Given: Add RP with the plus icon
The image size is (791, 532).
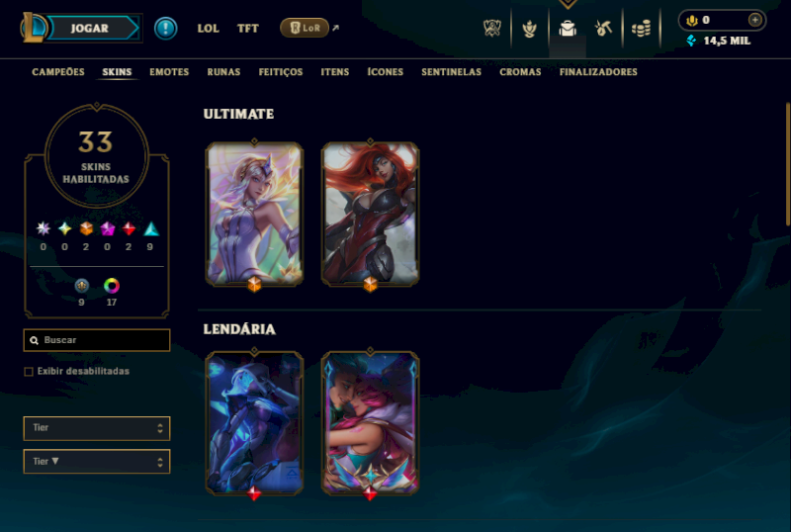Looking at the screenshot, I should pos(754,20).
